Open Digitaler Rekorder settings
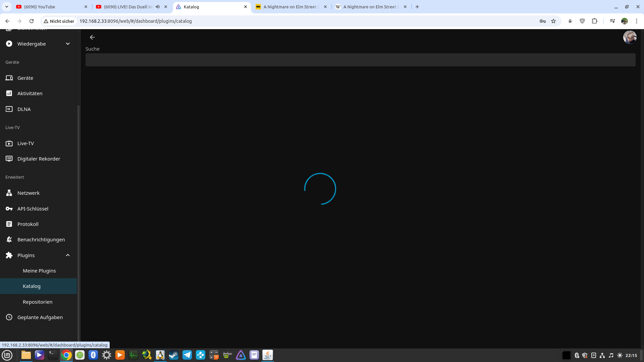The height and width of the screenshot is (362, 644). (39, 159)
